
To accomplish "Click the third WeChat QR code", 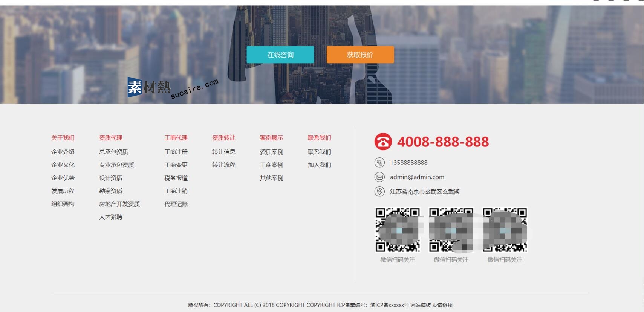I will point(505,230).
